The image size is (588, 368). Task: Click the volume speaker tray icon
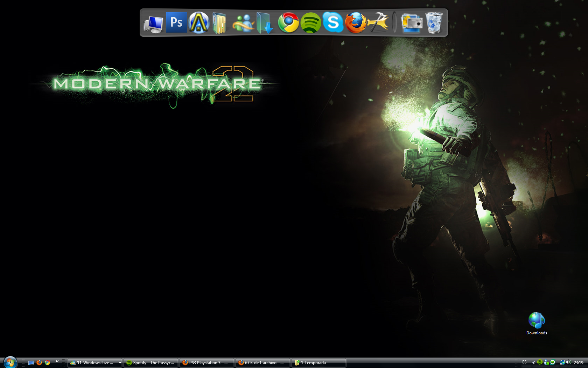click(569, 362)
